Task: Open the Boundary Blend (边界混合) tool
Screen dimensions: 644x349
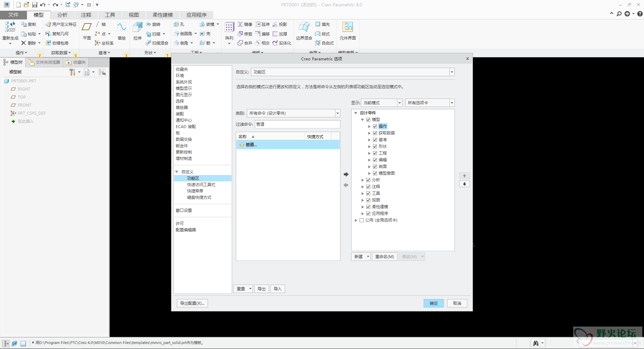Action: 304,27
